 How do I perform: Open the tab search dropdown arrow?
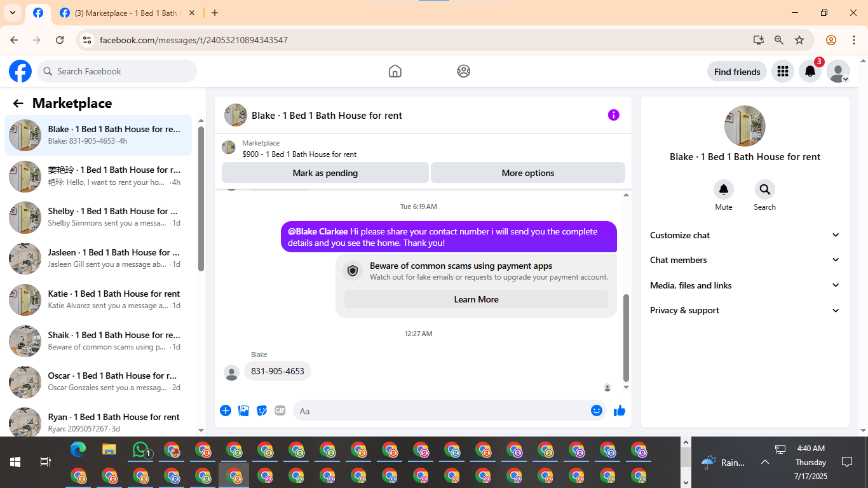click(12, 13)
